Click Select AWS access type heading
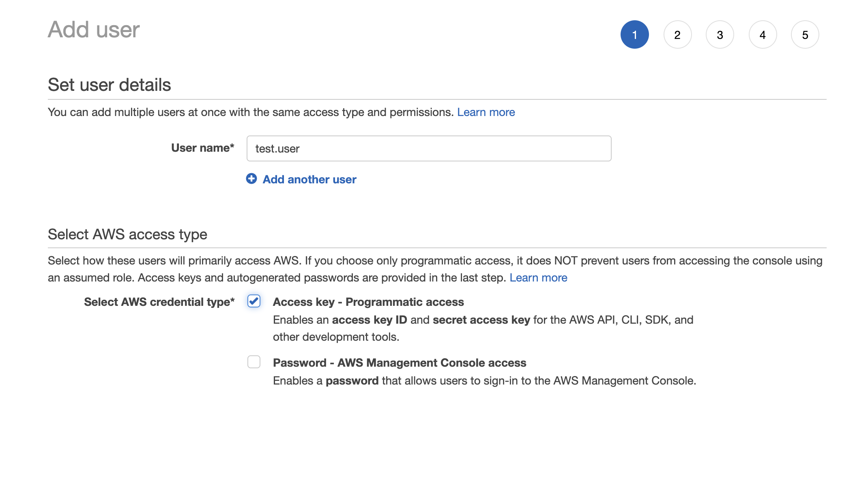Screen dimensions: 868x477 click(127, 234)
